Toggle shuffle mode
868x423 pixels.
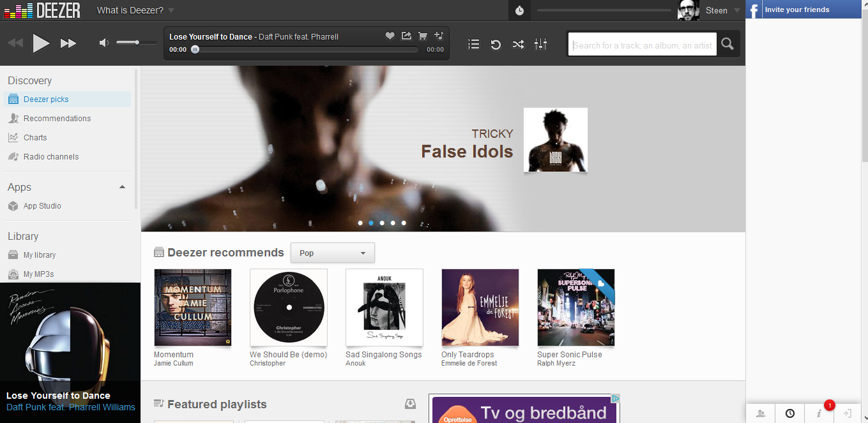518,44
